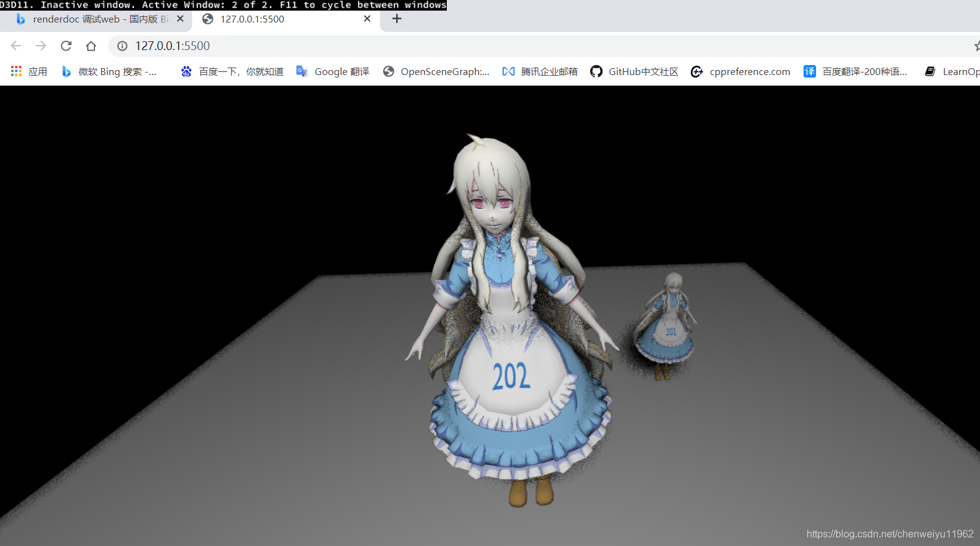Click the Google 翻译 bookmark icon
This screenshot has width=980, height=546.
pyautogui.click(x=302, y=71)
